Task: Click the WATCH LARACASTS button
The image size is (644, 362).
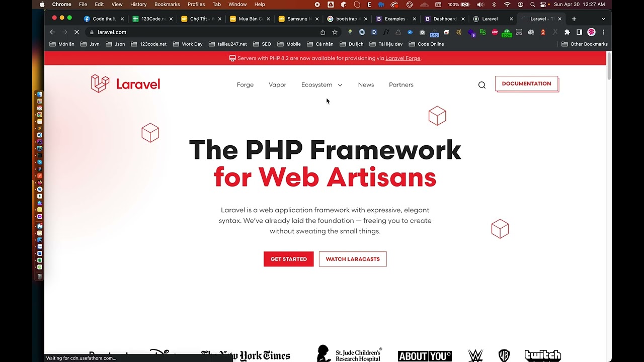Action: pyautogui.click(x=353, y=259)
